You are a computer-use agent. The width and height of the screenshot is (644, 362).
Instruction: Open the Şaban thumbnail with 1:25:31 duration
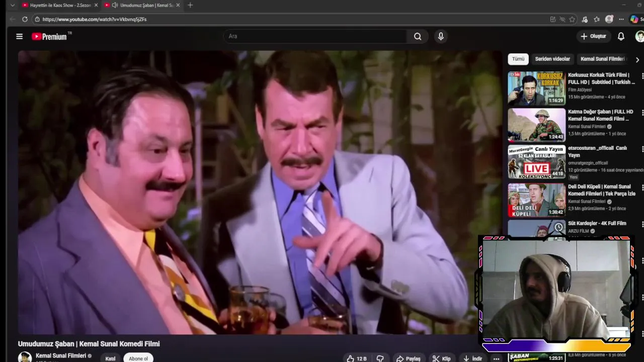tap(536, 357)
